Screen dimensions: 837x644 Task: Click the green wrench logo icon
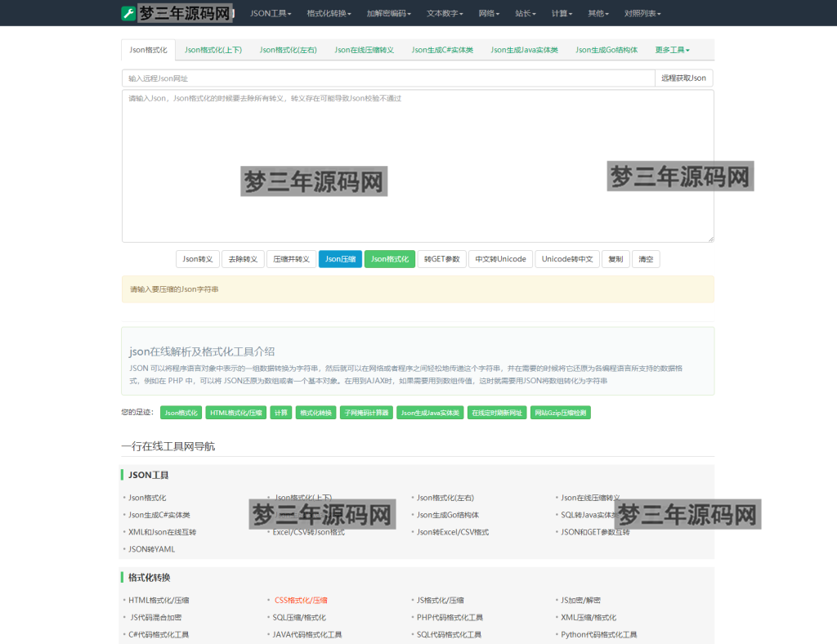point(128,13)
